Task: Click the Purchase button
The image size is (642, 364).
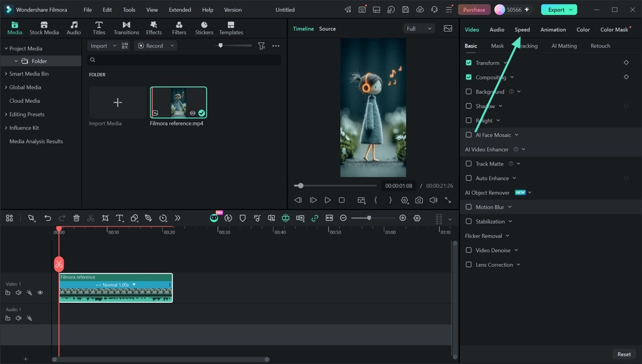Action: (474, 9)
